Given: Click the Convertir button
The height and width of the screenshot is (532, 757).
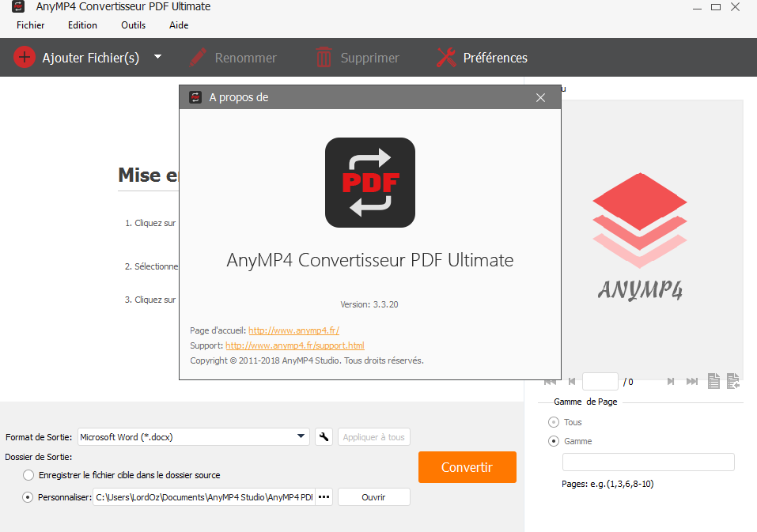Looking at the screenshot, I should tap(467, 467).
